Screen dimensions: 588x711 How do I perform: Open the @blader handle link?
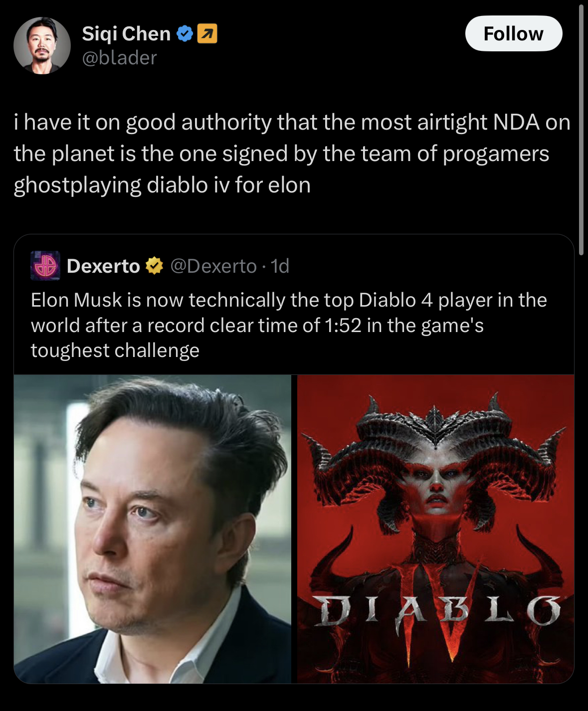click(119, 58)
